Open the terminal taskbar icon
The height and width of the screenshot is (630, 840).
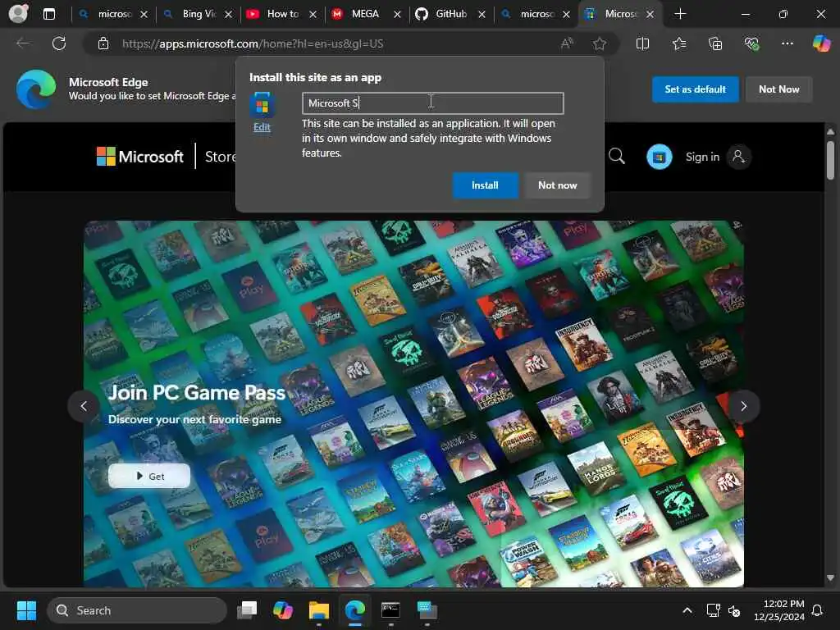390,610
